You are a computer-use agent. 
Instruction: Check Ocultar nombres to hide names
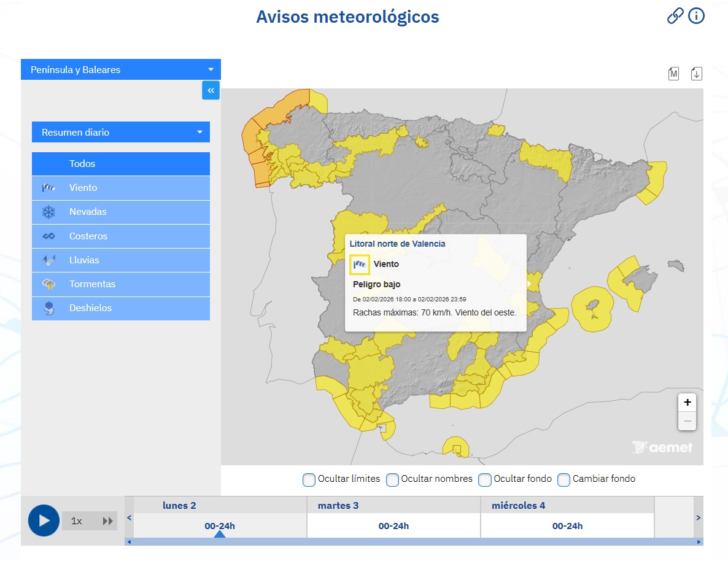pos(392,479)
